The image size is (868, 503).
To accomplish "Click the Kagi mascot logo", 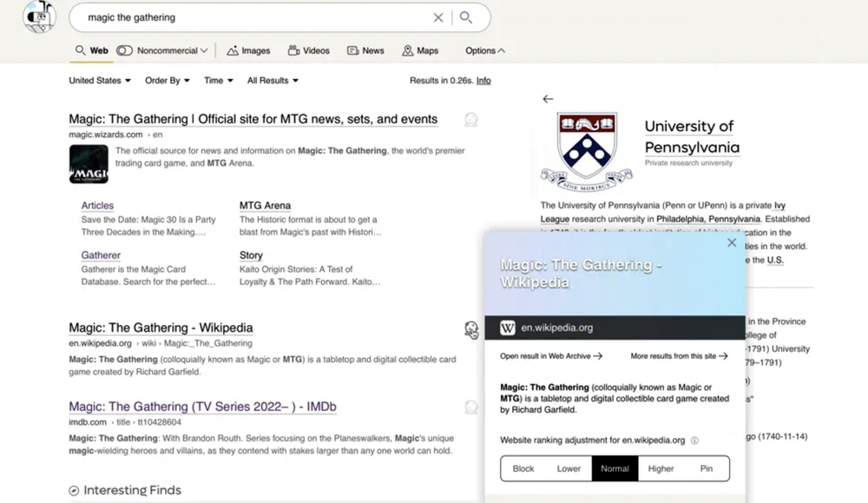I will click(x=39, y=16).
